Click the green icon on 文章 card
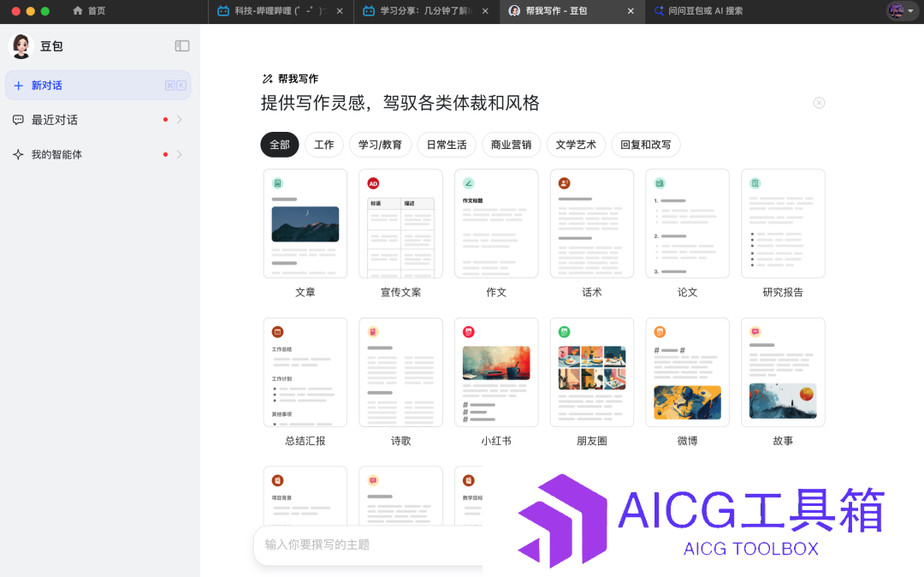The height and width of the screenshot is (577, 924). click(277, 183)
